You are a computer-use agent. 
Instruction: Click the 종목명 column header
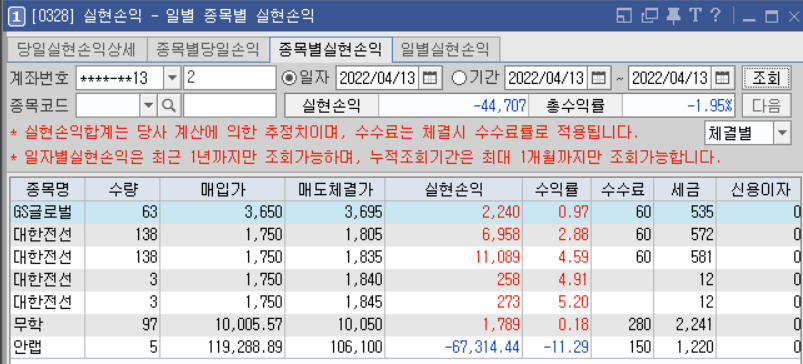tap(48, 190)
